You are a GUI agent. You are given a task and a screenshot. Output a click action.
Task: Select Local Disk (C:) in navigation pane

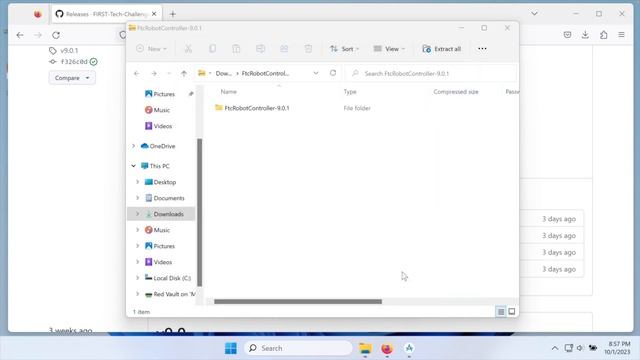coord(168,278)
